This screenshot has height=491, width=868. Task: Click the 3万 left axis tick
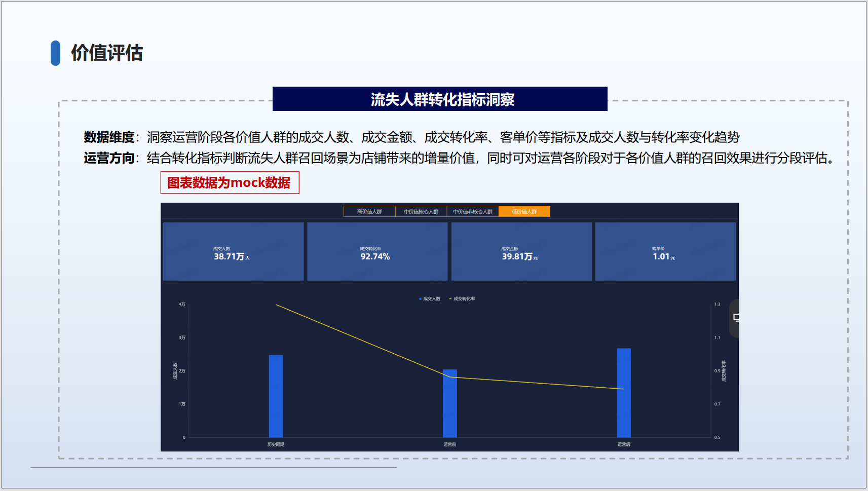(182, 337)
